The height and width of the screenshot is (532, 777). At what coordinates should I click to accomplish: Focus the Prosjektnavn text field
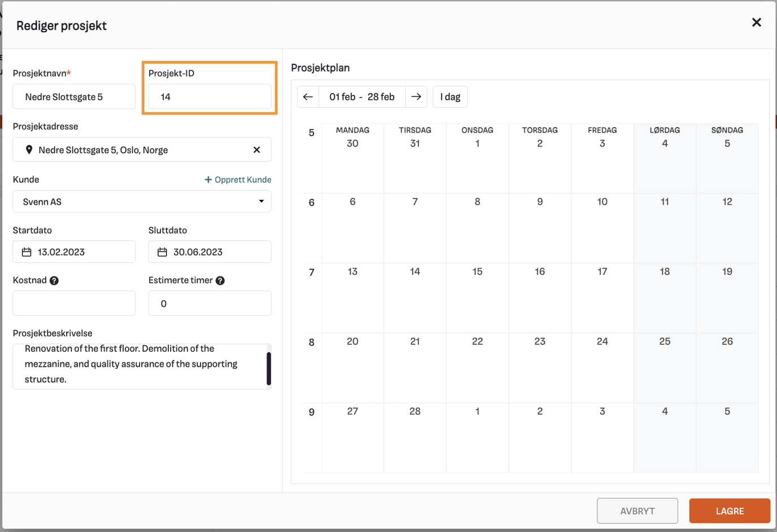[74, 97]
